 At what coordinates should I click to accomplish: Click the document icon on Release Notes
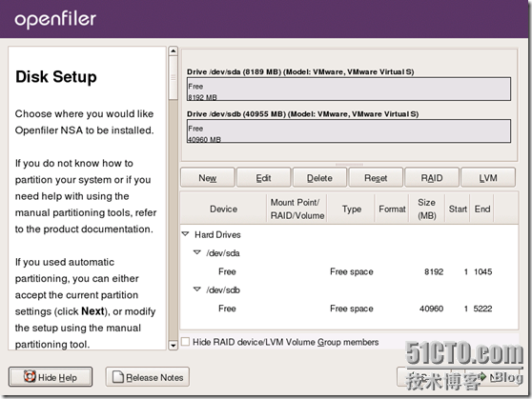pos(117,377)
